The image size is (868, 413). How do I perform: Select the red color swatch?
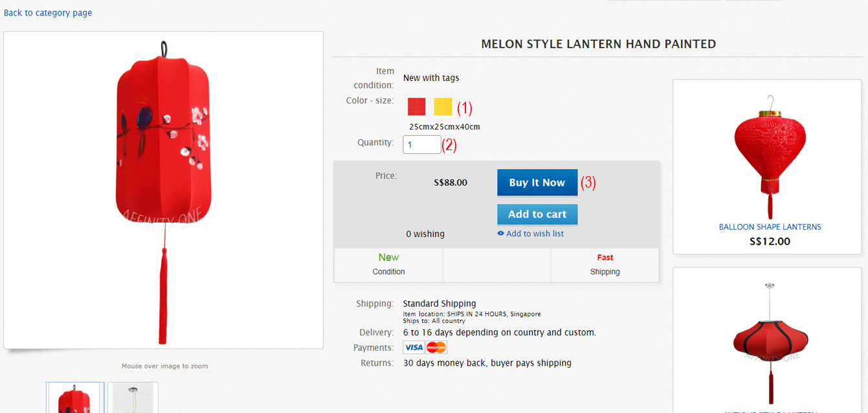(x=416, y=107)
